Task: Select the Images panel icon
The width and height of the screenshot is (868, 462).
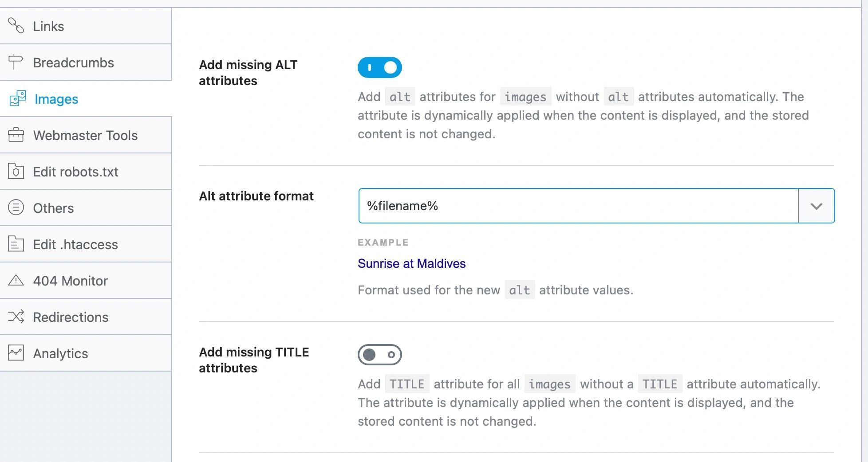Action: 17,99
